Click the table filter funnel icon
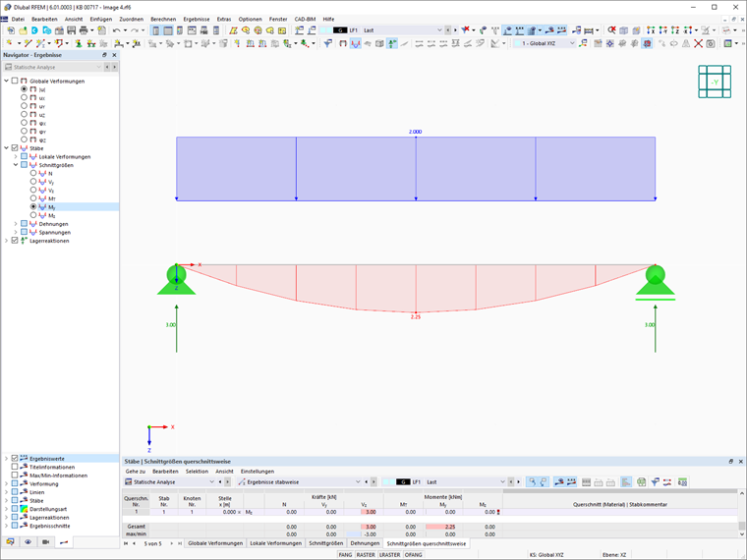The width and height of the screenshot is (747, 560). click(x=656, y=482)
